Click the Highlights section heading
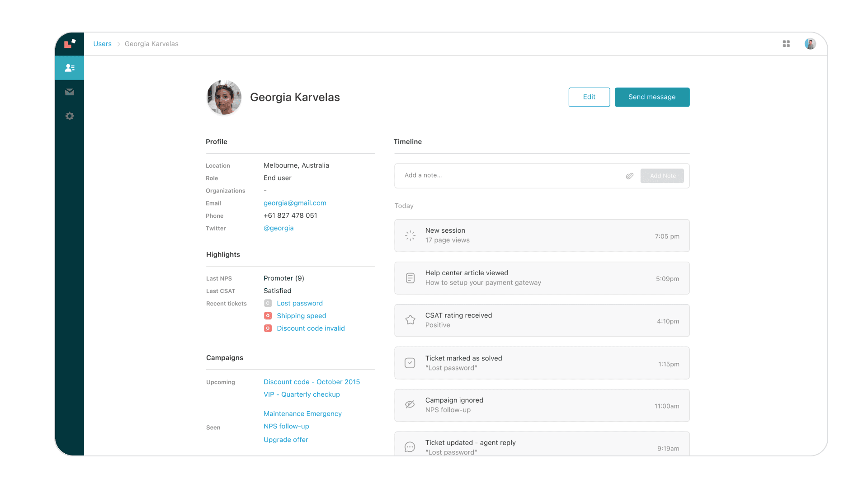This screenshot has height=488, width=868. 223,254
